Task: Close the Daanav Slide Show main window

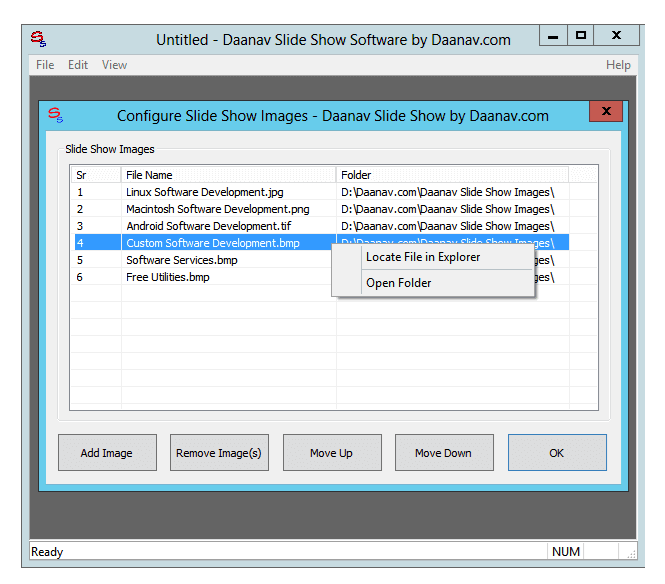Action: click(616, 36)
